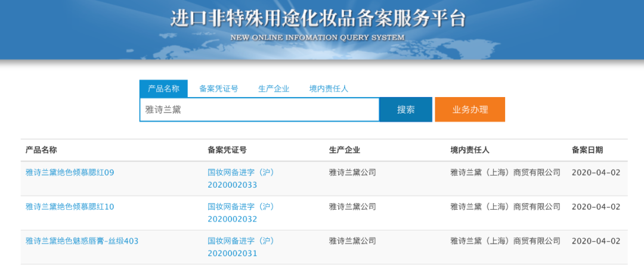
Task: Open certificate number ending 2020002031
Action: pos(241,247)
